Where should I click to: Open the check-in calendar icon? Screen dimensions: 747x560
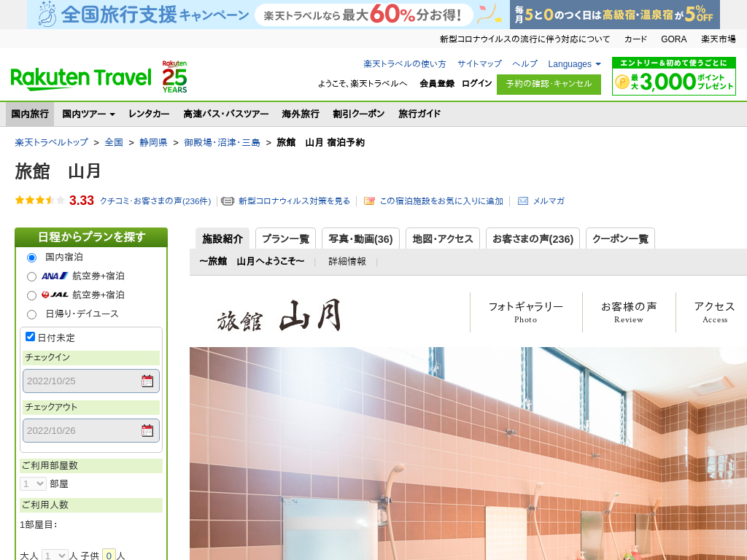(147, 381)
